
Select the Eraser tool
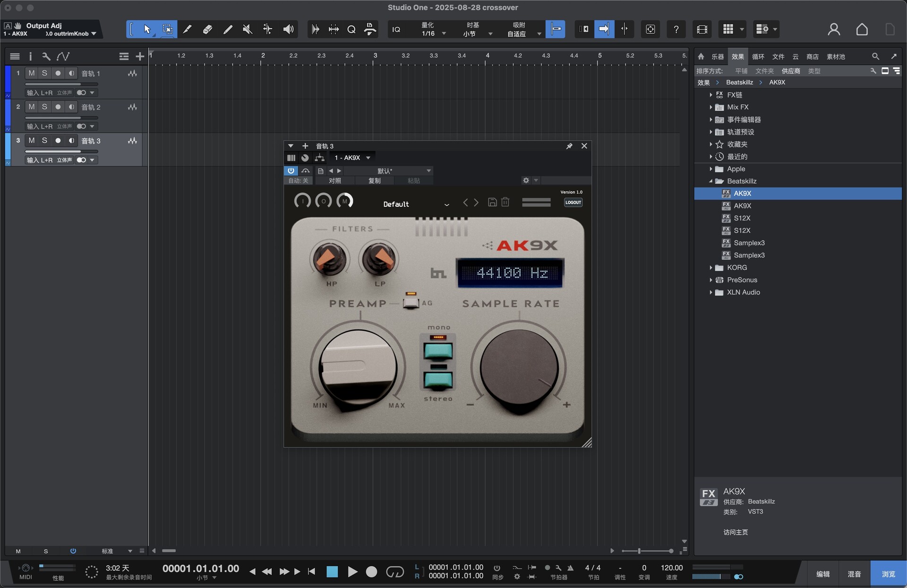pyautogui.click(x=207, y=29)
